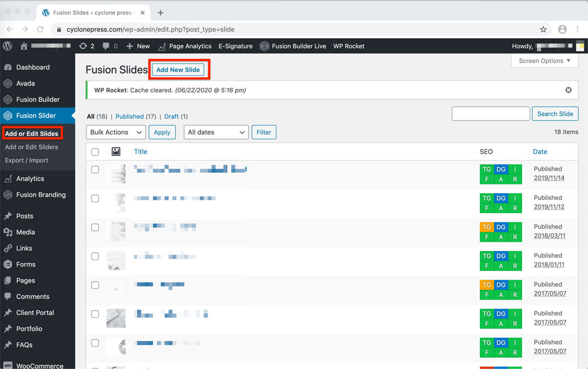
Task: Click the Pages sidebar icon
Action: click(x=8, y=281)
